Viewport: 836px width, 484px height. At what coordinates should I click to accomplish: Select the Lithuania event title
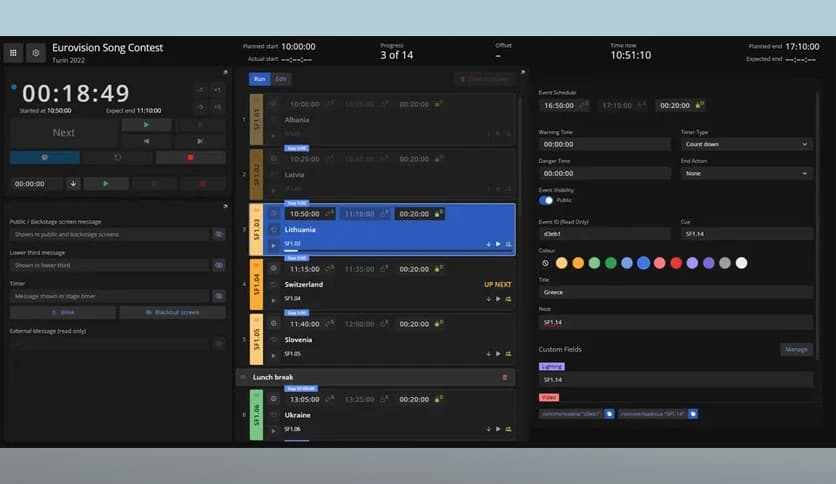[300, 229]
